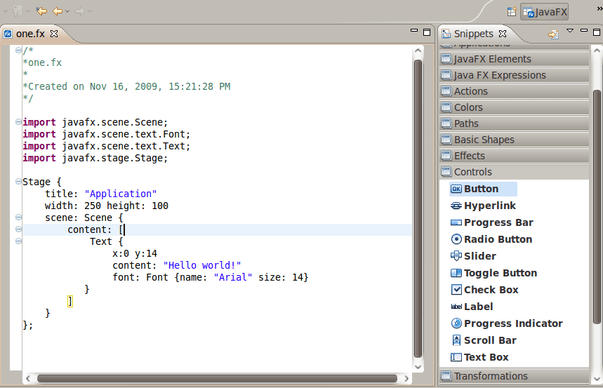Minimize the Snippets view
This screenshot has width=603, height=388.
pos(584,30)
